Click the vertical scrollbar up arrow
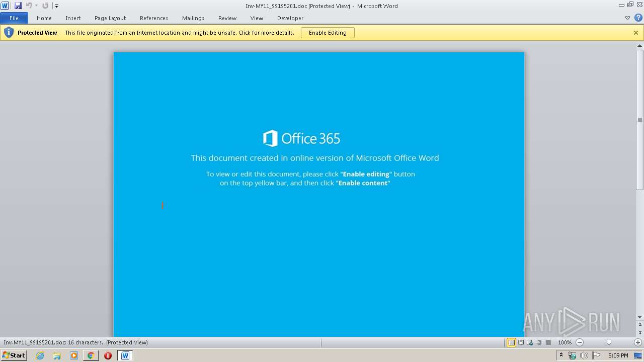 click(640, 46)
